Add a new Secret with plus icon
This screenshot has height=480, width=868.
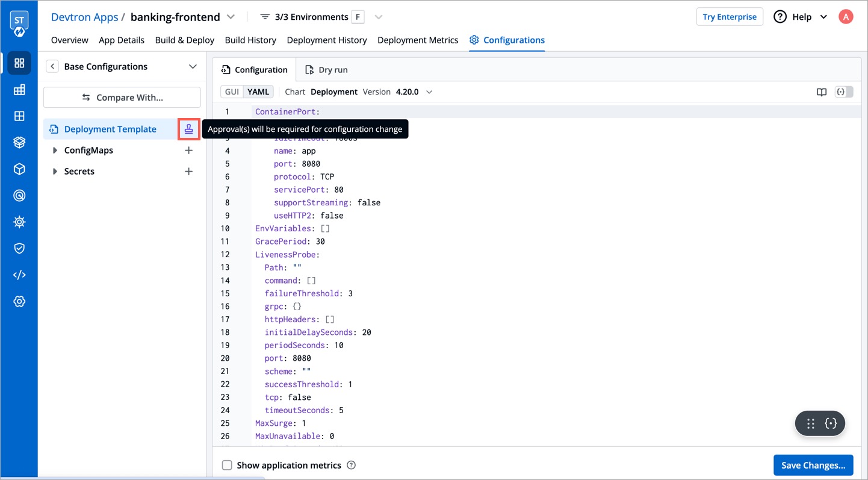click(188, 172)
